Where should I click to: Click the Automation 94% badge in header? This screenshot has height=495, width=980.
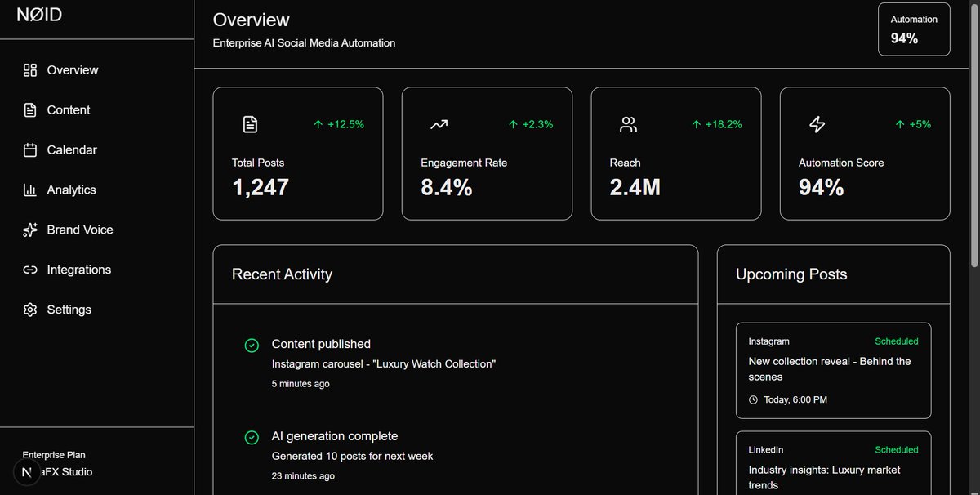(x=914, y=29)
